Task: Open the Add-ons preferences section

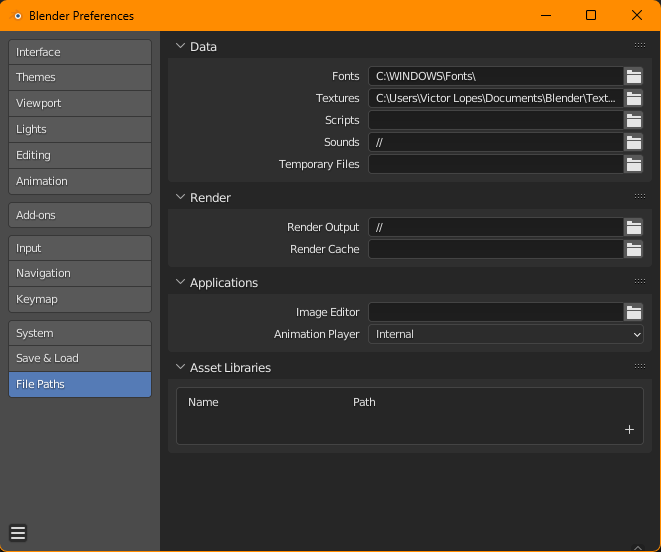Action: [80, 215]
